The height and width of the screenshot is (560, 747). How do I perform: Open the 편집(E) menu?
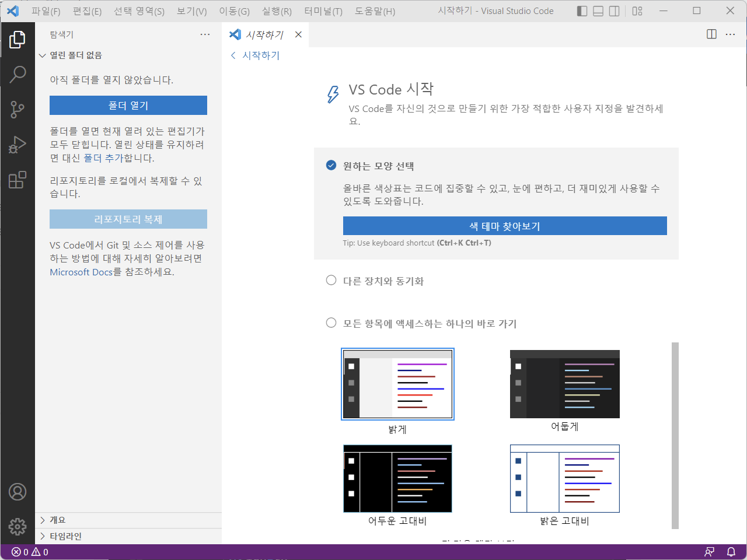pyautogui.click(x=87, y=11)
